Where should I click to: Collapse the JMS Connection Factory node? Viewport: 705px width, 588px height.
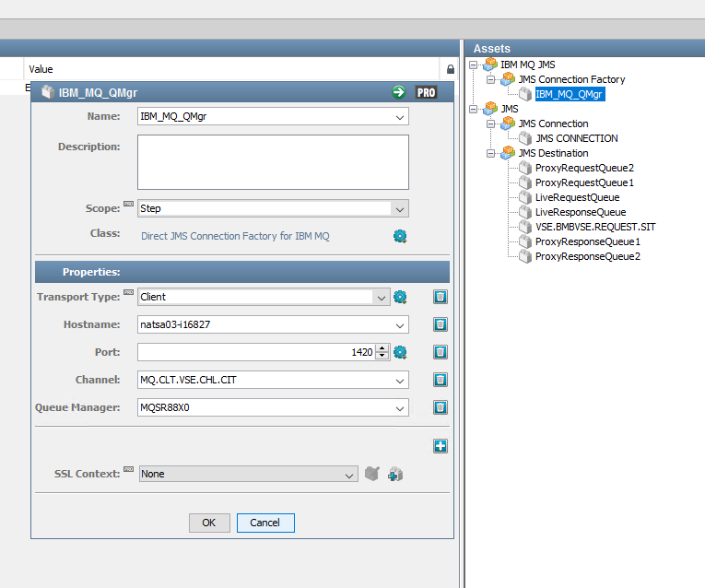click(490, 79)
